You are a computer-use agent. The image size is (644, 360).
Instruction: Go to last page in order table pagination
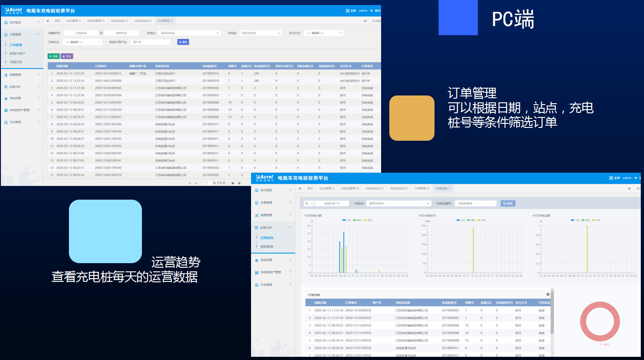click(x=239, y=183)
